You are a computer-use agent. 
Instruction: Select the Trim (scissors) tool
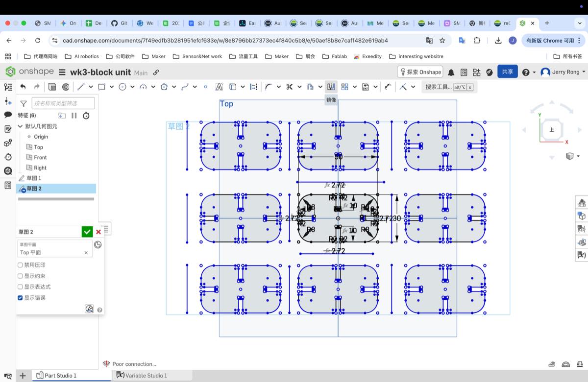(289, 87)
